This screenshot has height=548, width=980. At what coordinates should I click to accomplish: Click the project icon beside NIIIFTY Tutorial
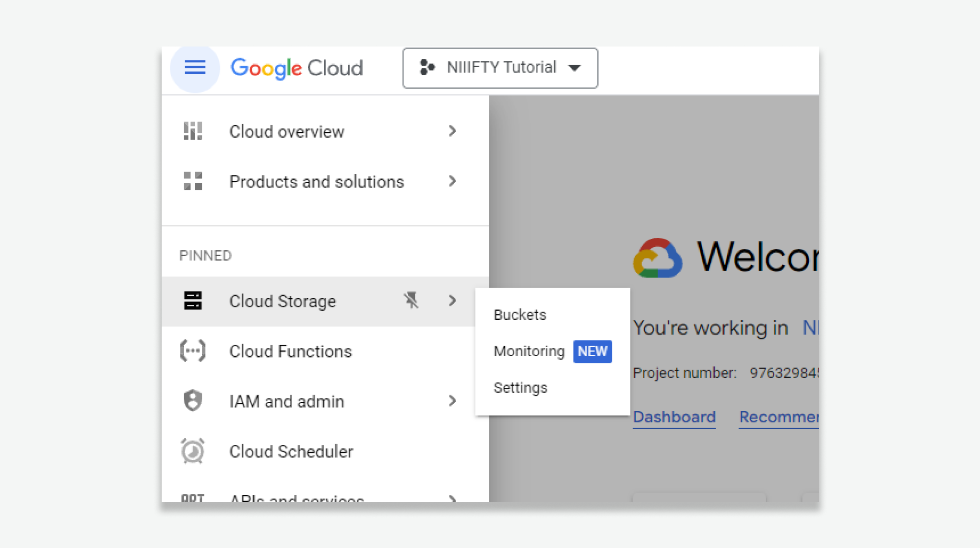click(426, 67)
